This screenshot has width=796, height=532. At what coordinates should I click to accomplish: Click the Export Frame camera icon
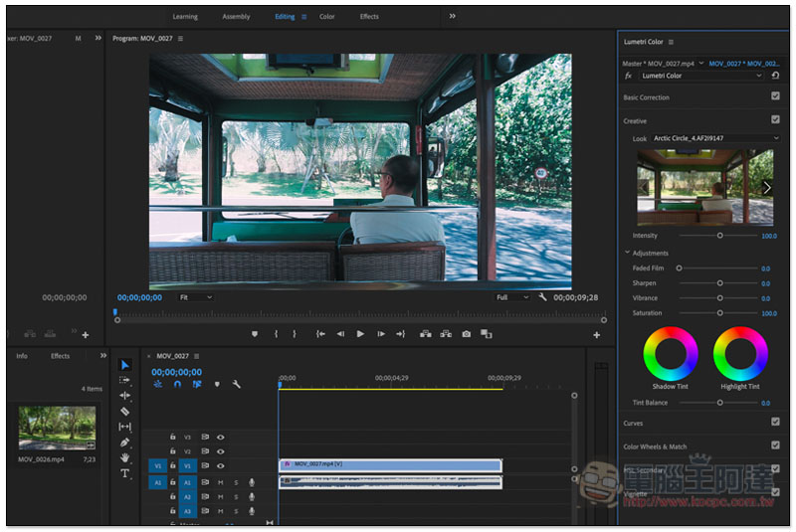pos(466,334)
